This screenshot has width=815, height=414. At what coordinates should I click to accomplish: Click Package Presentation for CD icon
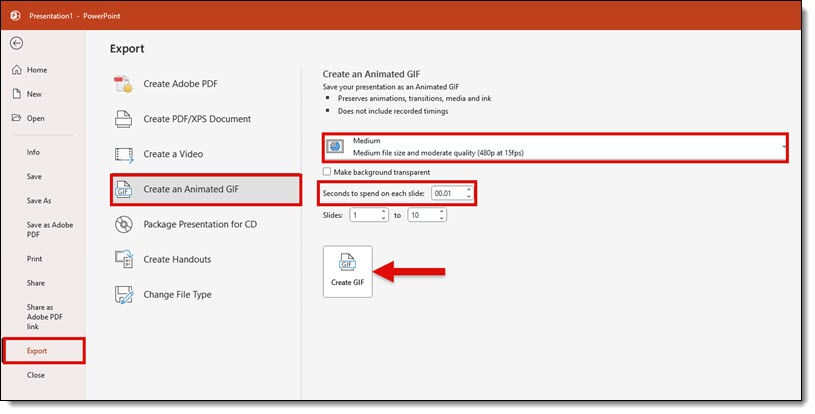point(124,224)
